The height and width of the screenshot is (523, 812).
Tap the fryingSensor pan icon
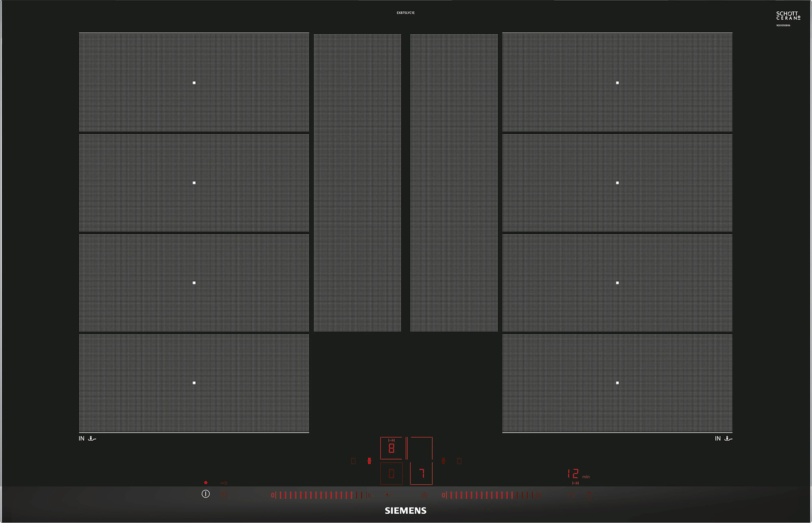coord(389,495)
